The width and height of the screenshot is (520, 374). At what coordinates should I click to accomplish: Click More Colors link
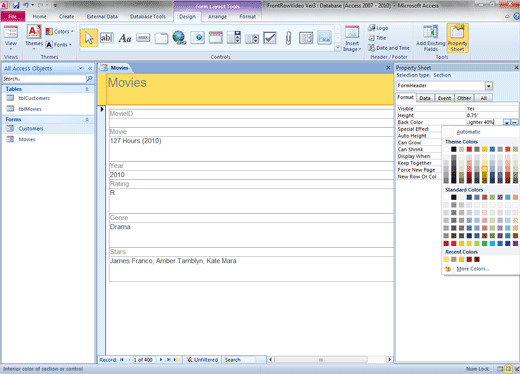[x=473, y=269]
